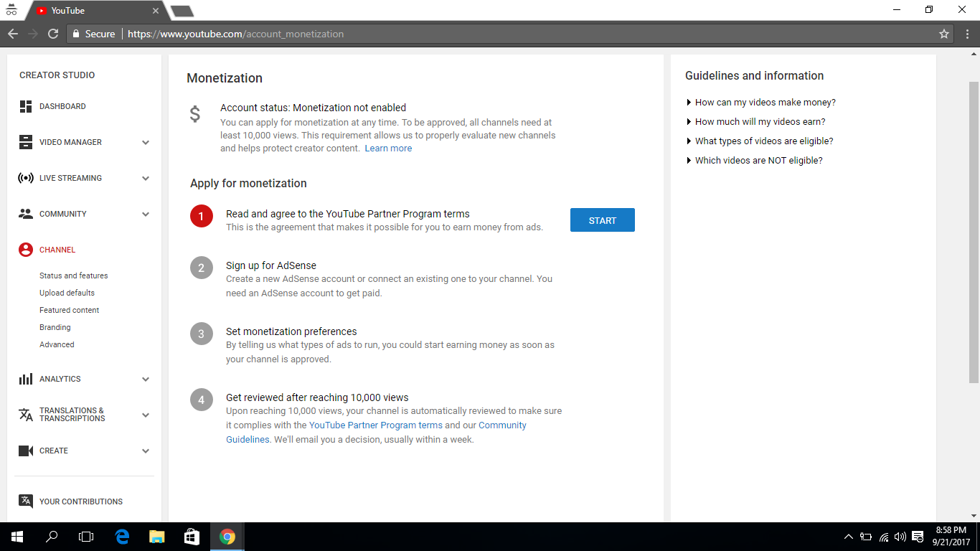Click the Secure padlock icon

[76, 34]
